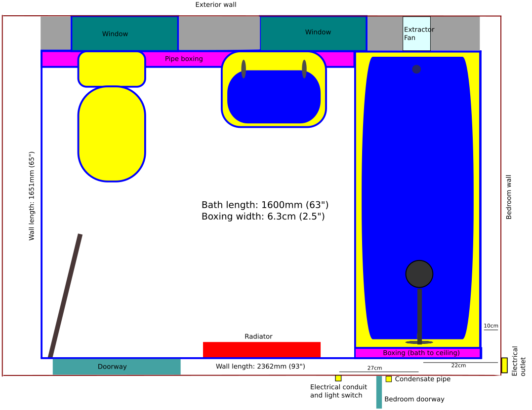Select the teal Doorway block
This screenshot has height=410, width=532.
[x=117, y=367]
